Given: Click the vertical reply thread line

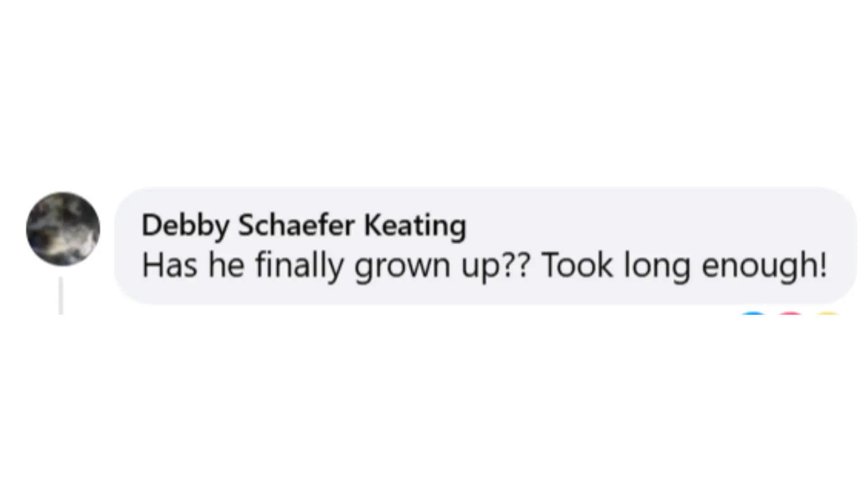Looking at the screenshot, I should tap(61, 296).
